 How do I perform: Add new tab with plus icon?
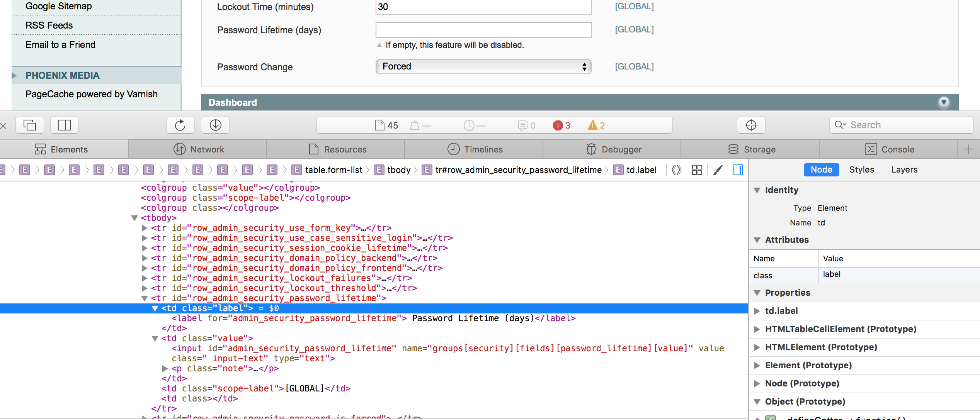(x=968, y=149)
